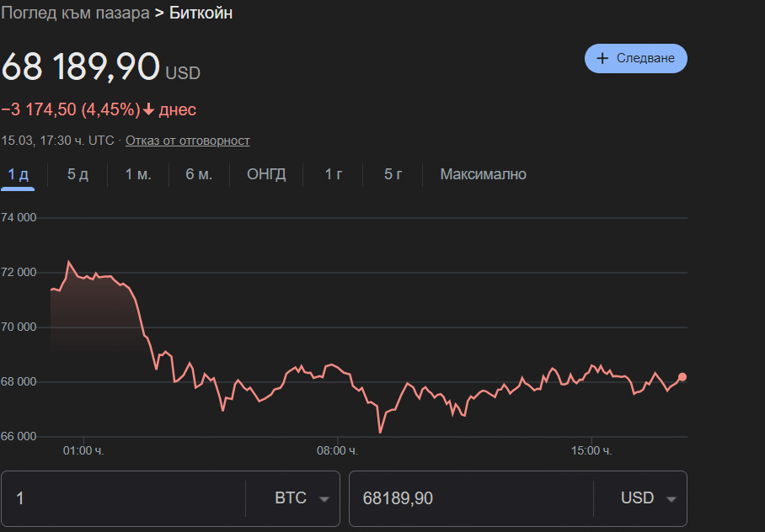The height and width of the screenshot is (532, 765).
Task: Click the 68 000 axis label
Action: (x=19, y=382)
